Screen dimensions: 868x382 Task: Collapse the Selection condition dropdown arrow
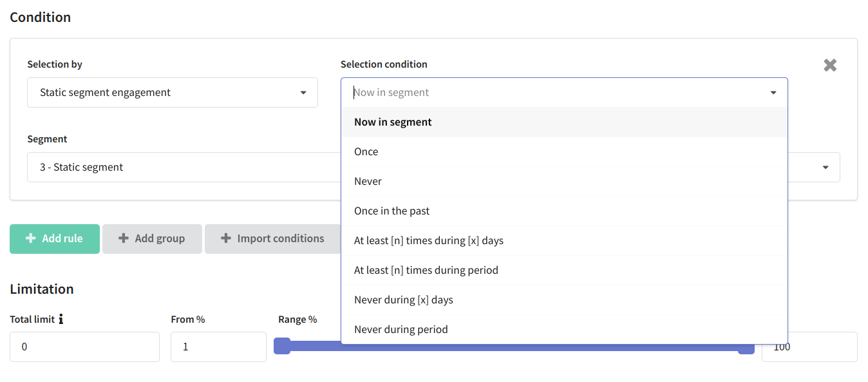(x=773, y=93)
